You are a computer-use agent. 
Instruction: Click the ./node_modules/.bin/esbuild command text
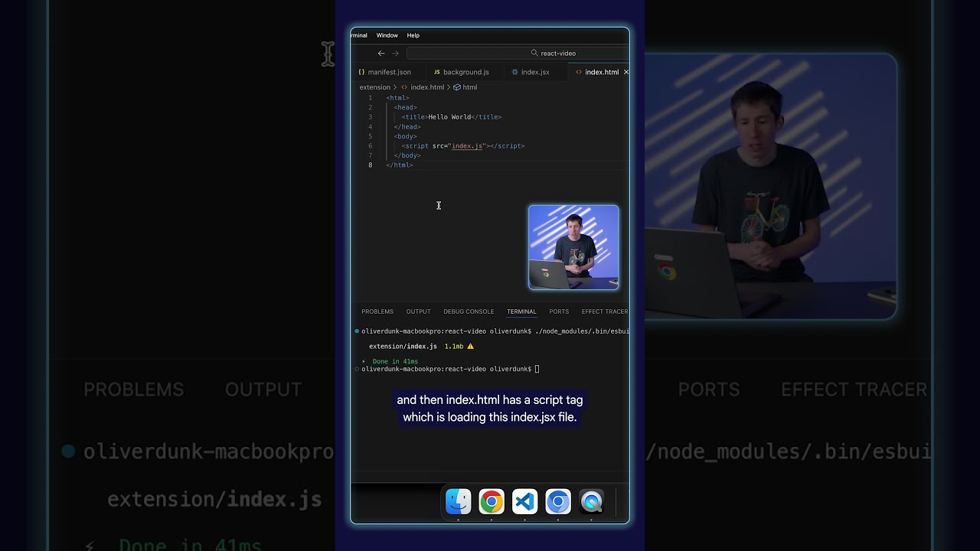tap(582, 331)
